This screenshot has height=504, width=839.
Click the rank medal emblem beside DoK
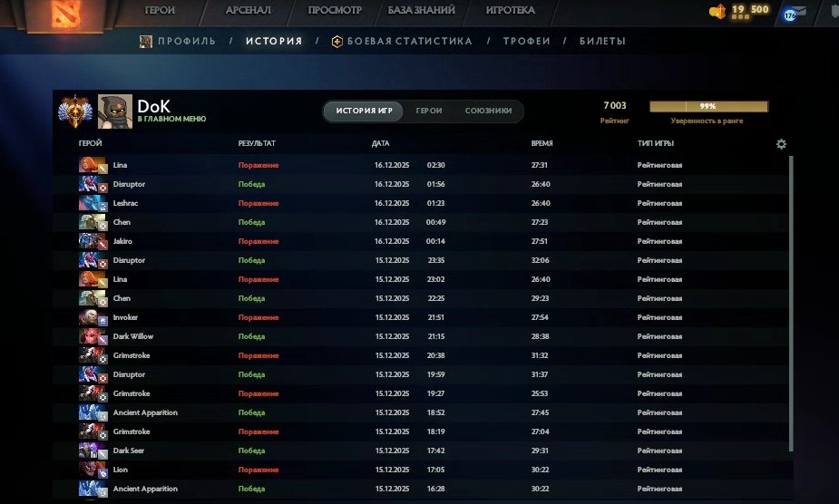tap(75, 111)
